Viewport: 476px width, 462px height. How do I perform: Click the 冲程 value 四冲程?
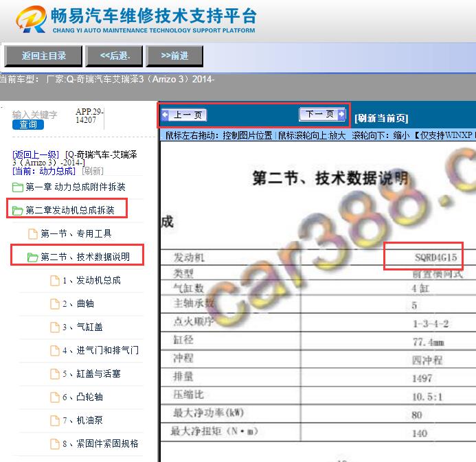[x=427, y=360]
